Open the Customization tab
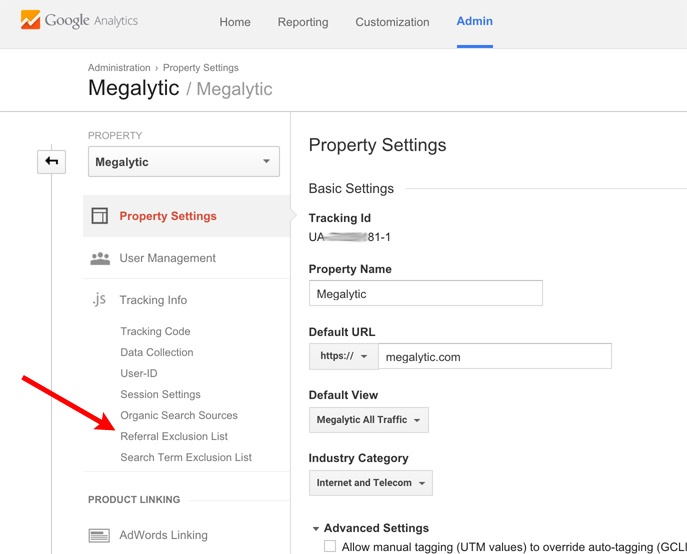 click(x=392, y=22)
